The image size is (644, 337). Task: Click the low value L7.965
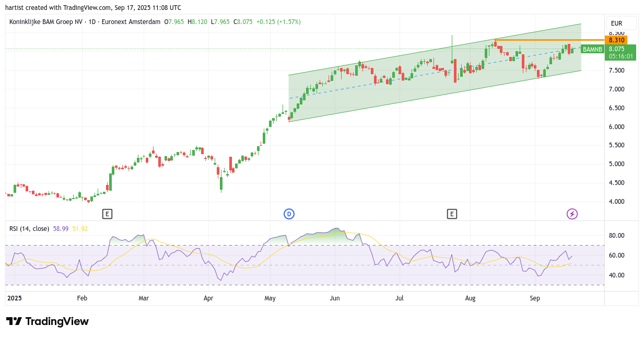tap(220, 22)
